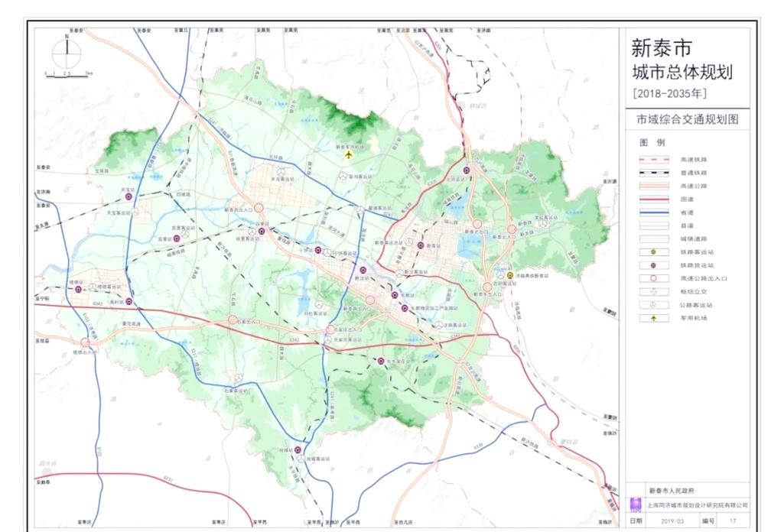Click the 高速铁路 dashed red legend swatch
The height and width of the screenshot is (532, 784).
[654, 160]
